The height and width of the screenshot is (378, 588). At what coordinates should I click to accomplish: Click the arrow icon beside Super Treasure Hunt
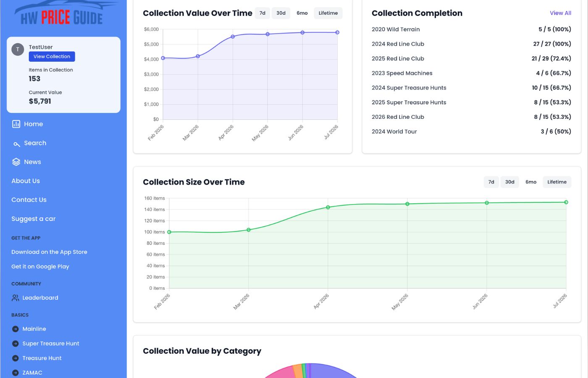[16, 344]
